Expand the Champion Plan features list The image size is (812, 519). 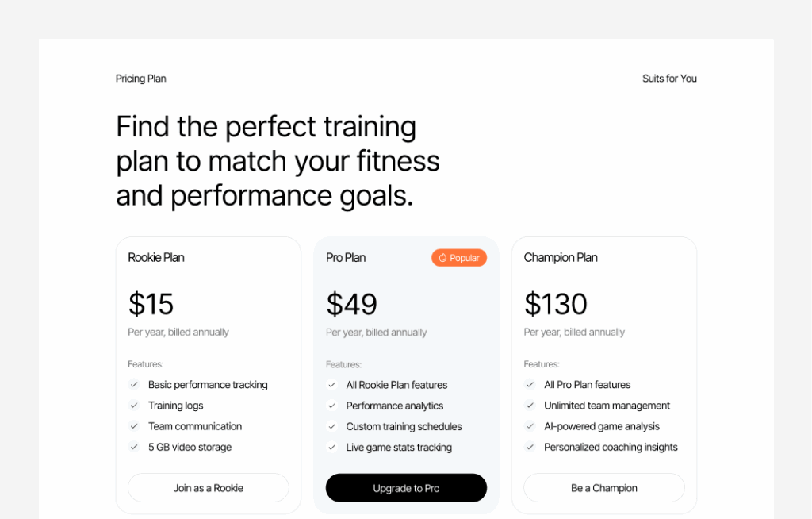541,364
